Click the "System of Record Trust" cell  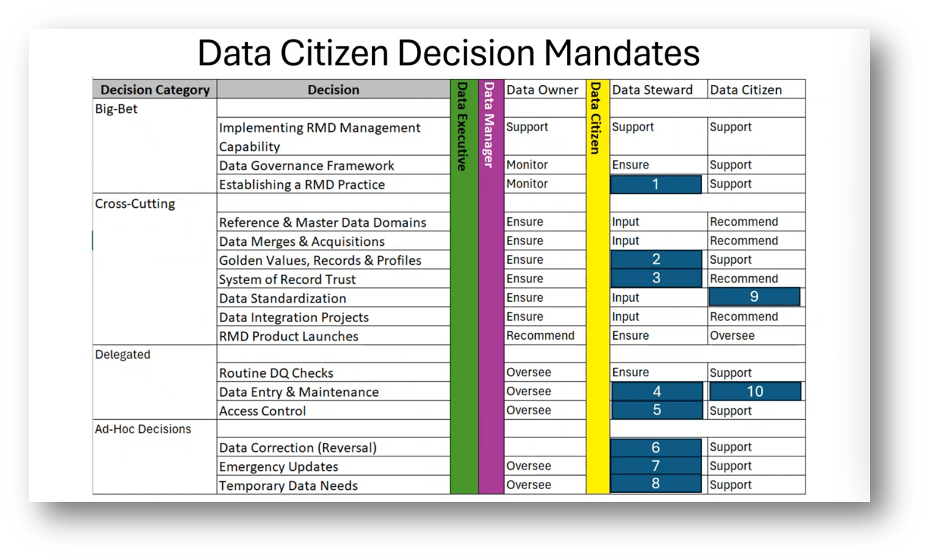tap(333, 279)
